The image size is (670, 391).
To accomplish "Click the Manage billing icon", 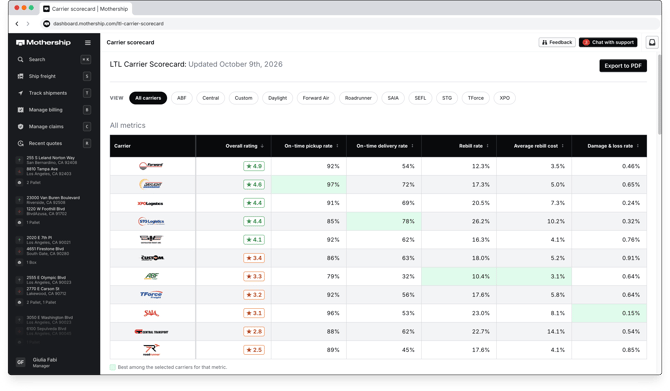I will [20, 110].
